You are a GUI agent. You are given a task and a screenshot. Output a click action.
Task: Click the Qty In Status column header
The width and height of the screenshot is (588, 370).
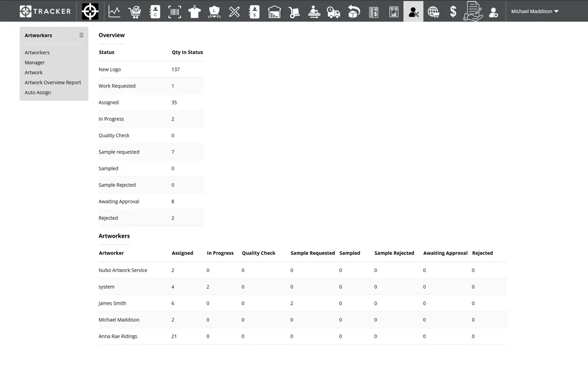pyautogui.click(x=187, y=52)
